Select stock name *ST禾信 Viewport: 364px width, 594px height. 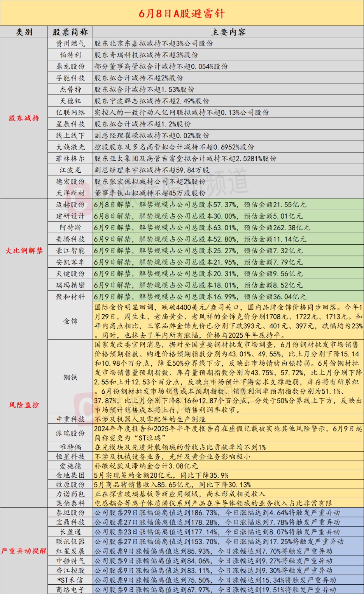point(70,580)
